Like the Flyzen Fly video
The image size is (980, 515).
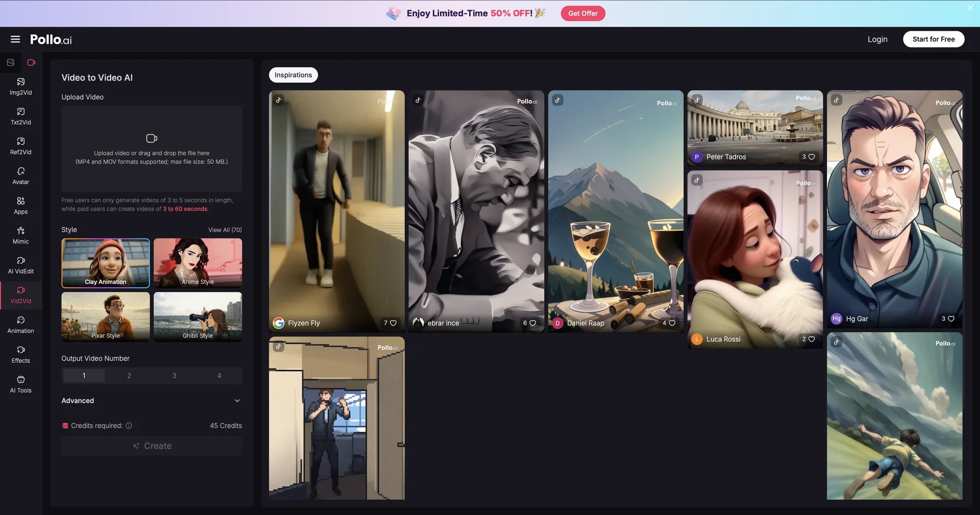point(393,323)
